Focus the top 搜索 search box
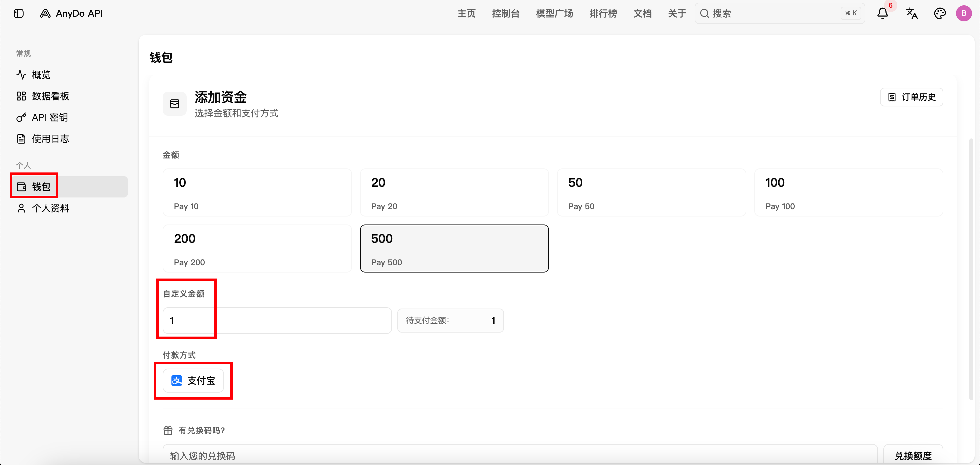The image size is (980, 465). click(780, 14)
